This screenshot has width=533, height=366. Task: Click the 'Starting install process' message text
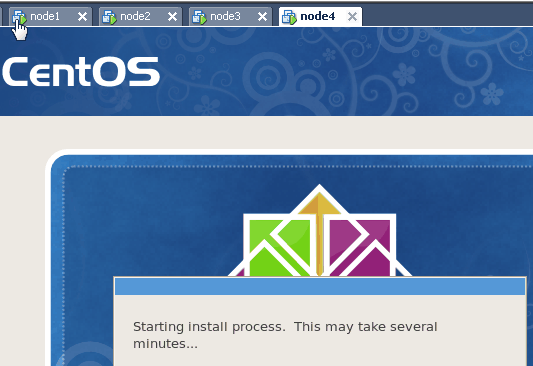(x=285, y=335)
